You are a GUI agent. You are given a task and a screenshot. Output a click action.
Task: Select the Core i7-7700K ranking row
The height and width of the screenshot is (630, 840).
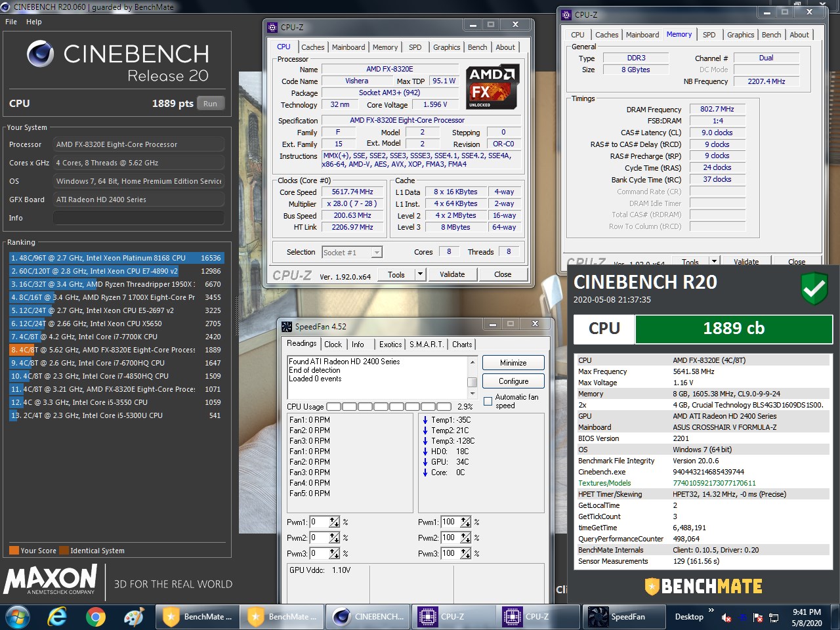pos(116,337)
